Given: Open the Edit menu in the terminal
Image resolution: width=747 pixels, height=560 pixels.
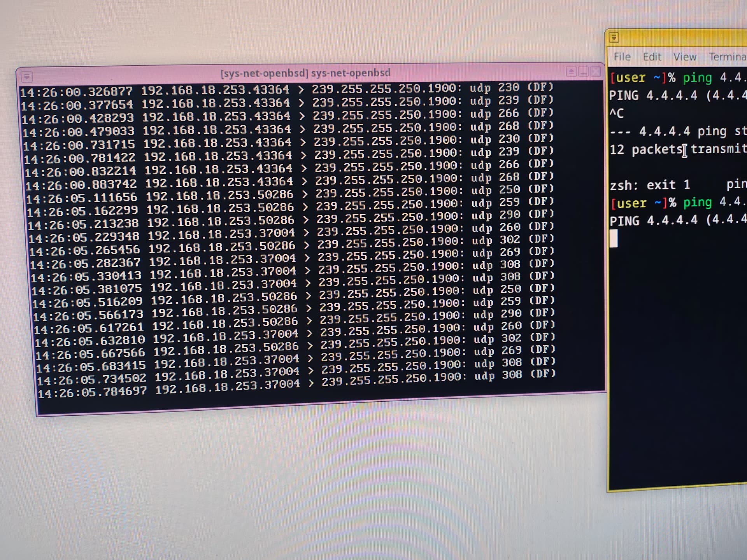Looking at the screenshot, I should click(x=652, y=57).
